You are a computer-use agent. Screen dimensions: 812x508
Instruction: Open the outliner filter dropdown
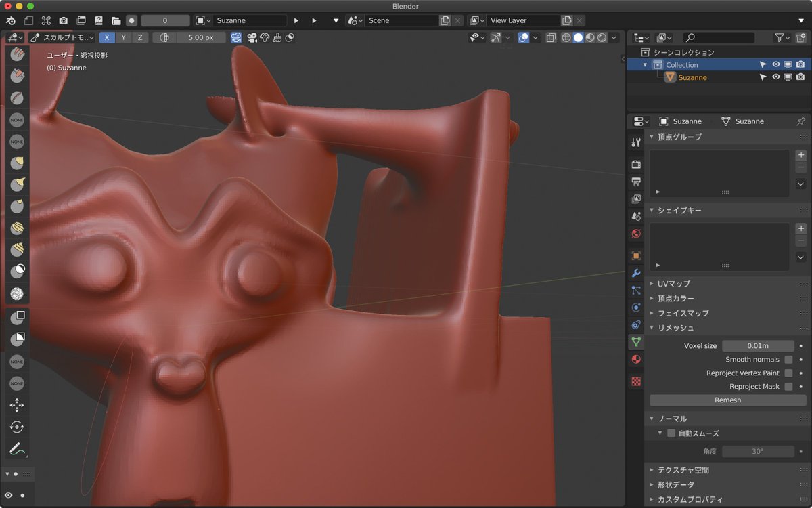click(782, 38)
